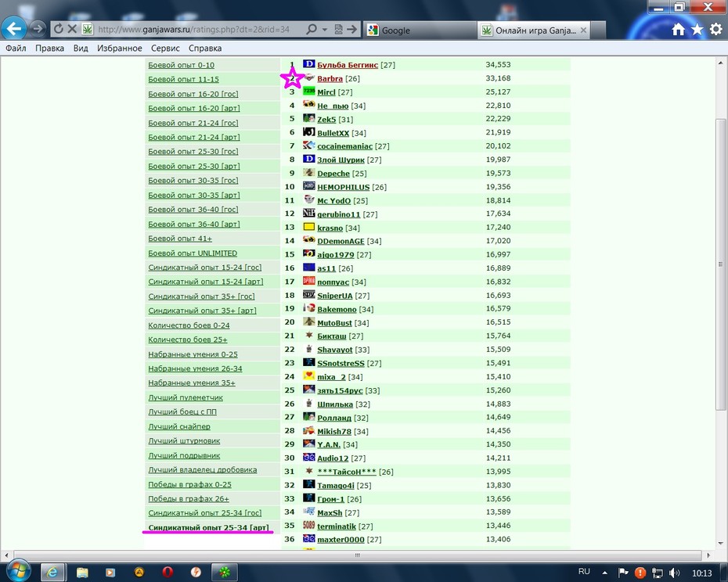
Task: Open the Справка menu
Action: (x=205, y=48)
